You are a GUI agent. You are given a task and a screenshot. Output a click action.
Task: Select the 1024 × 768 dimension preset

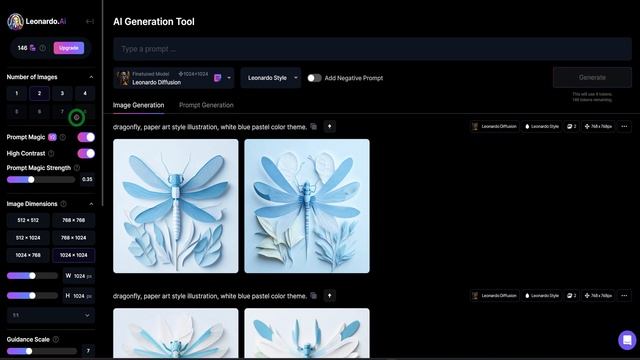click(x=28, y=255)
